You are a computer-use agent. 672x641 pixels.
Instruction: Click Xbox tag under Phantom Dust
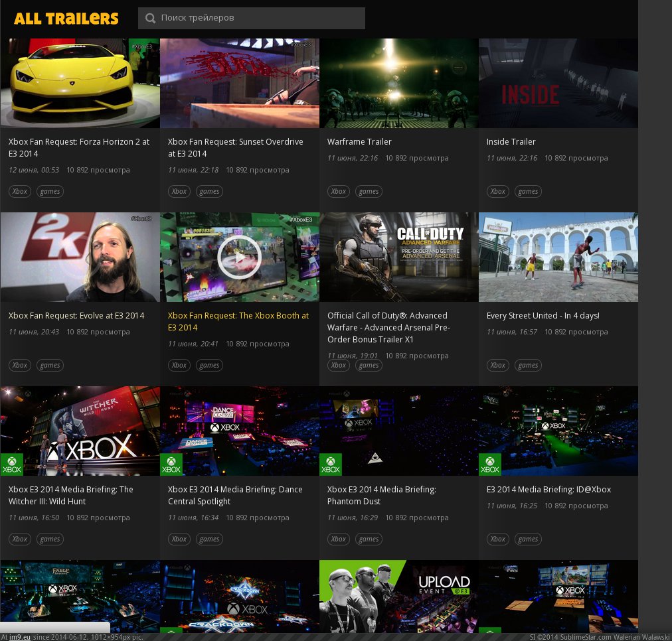339,539
